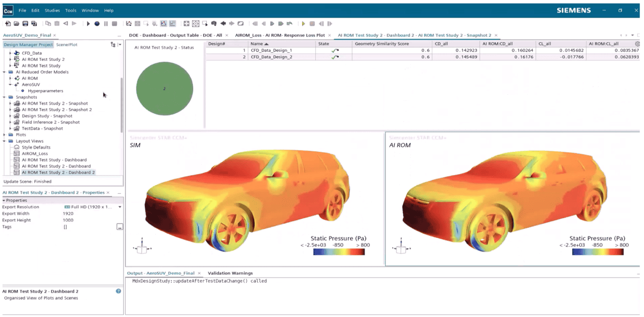Toggle the highlighted XY plot toolbar icon
The height and width of the screenshot is (317, 644).
[173, 23]
